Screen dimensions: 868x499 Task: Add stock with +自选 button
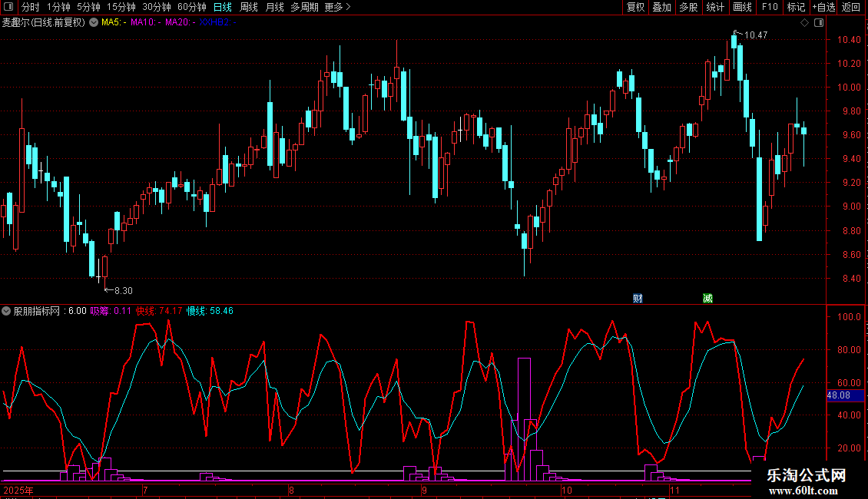pos(823,7)
